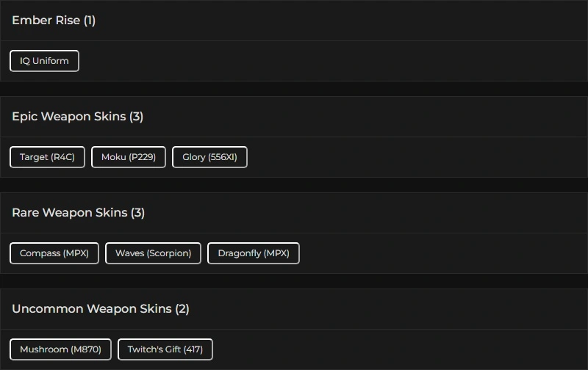Collapse the Epic Weapon Skins section
This screenshot has width=588, height=370.
[x=77, y=117]
